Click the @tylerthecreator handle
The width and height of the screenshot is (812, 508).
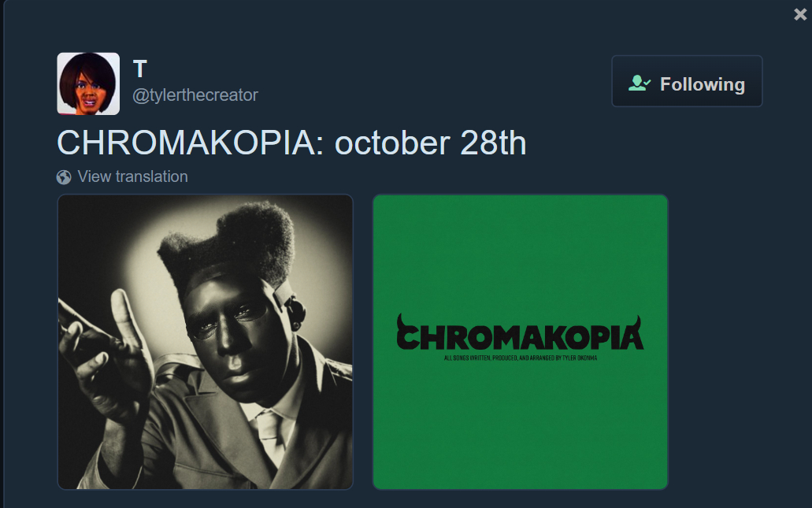pyautogui.click(x=195, y=95)
